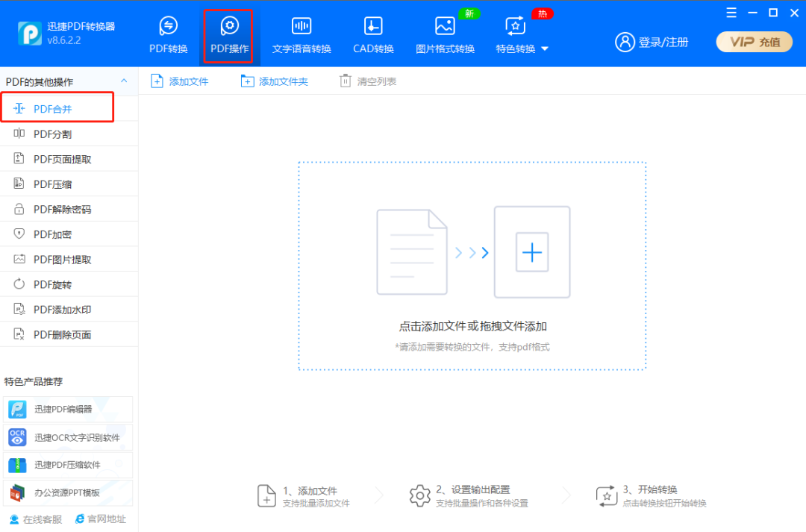Select PDF分割 label in the sidebar
806x532 pixels.
click(x=52, y=134)
